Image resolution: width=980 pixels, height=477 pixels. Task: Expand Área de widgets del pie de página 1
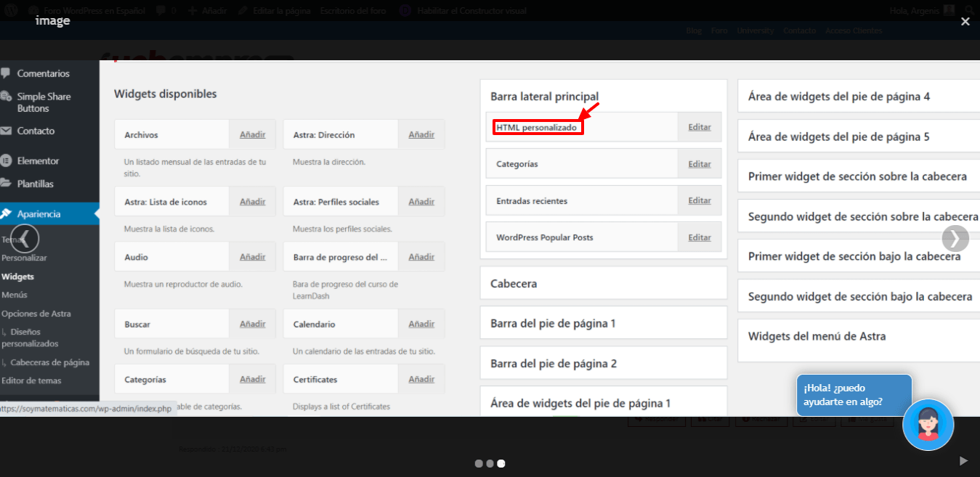604,402
